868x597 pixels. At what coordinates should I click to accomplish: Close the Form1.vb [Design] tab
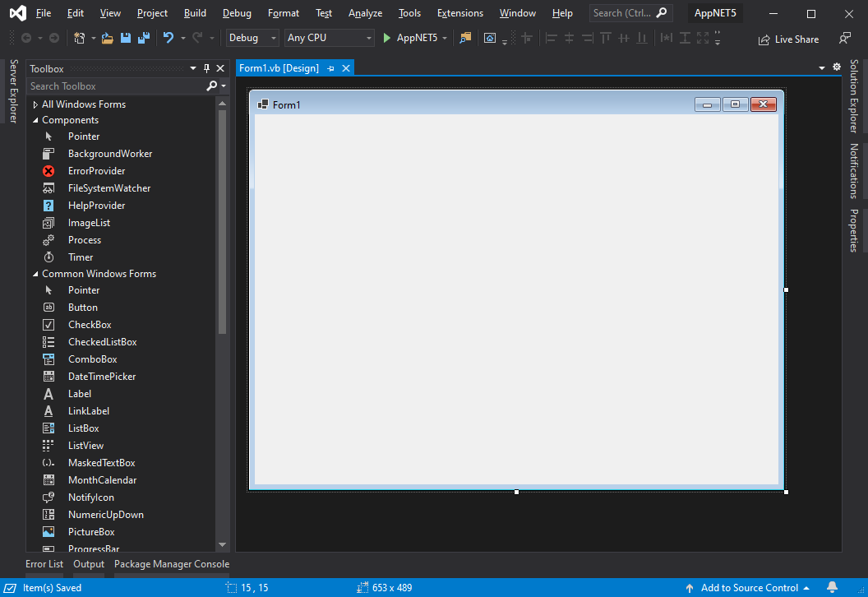click(x=346, y=68)
